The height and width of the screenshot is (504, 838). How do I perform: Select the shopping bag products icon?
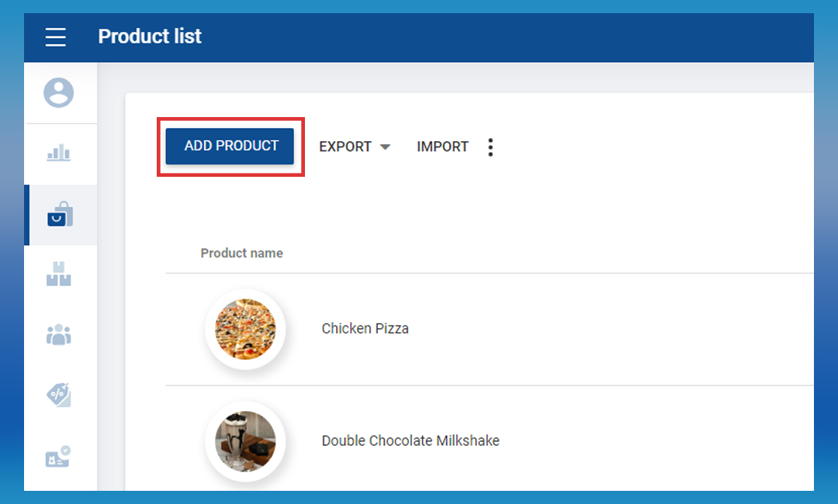pos(60,215)
